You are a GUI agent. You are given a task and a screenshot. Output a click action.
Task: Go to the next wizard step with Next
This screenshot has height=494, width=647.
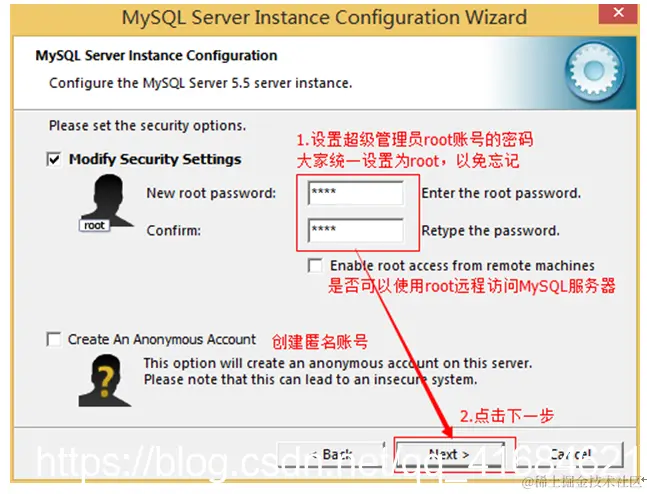[x=450, y=455]
